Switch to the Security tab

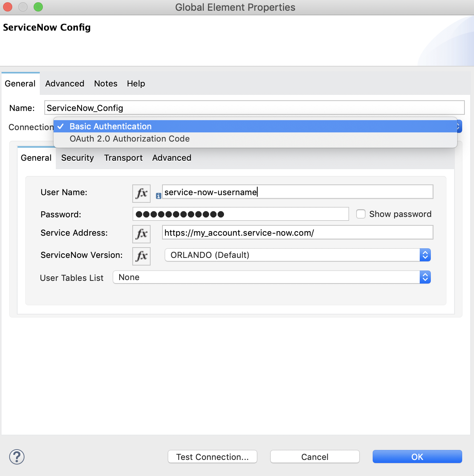tap(77, 158)
